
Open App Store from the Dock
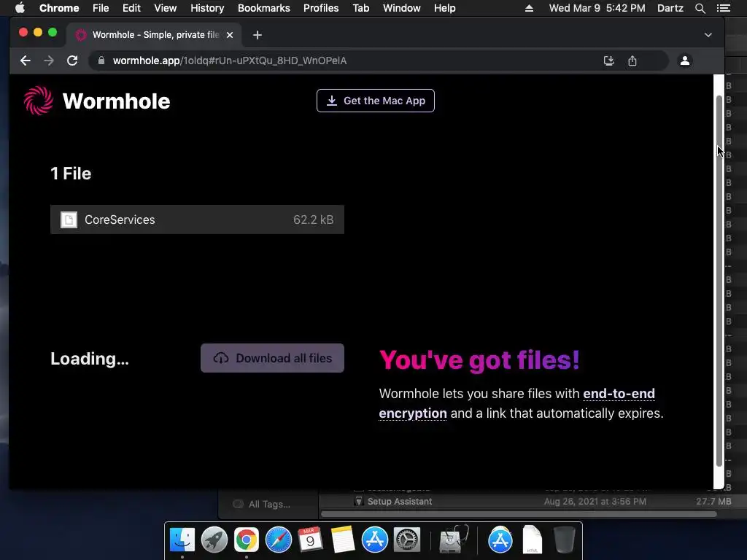[374, 540]
